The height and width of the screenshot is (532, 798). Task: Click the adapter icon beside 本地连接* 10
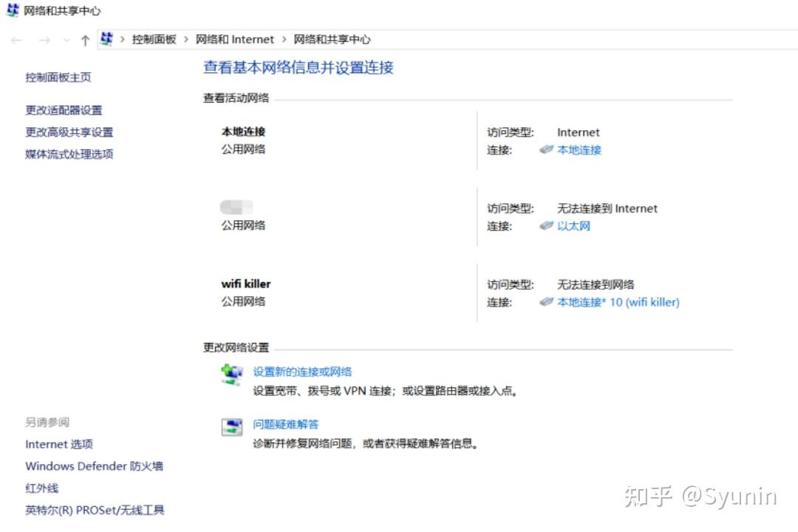[546, 301]
